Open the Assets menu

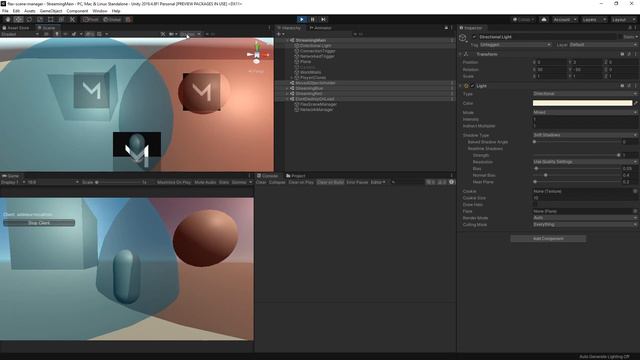tap(30, 11)
